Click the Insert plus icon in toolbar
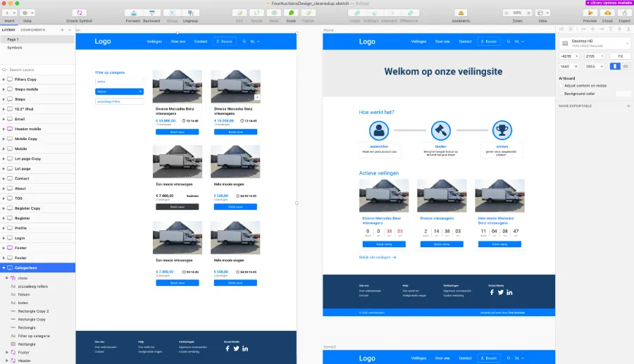This screenshot has width=634, height=364. coord(7,13)
